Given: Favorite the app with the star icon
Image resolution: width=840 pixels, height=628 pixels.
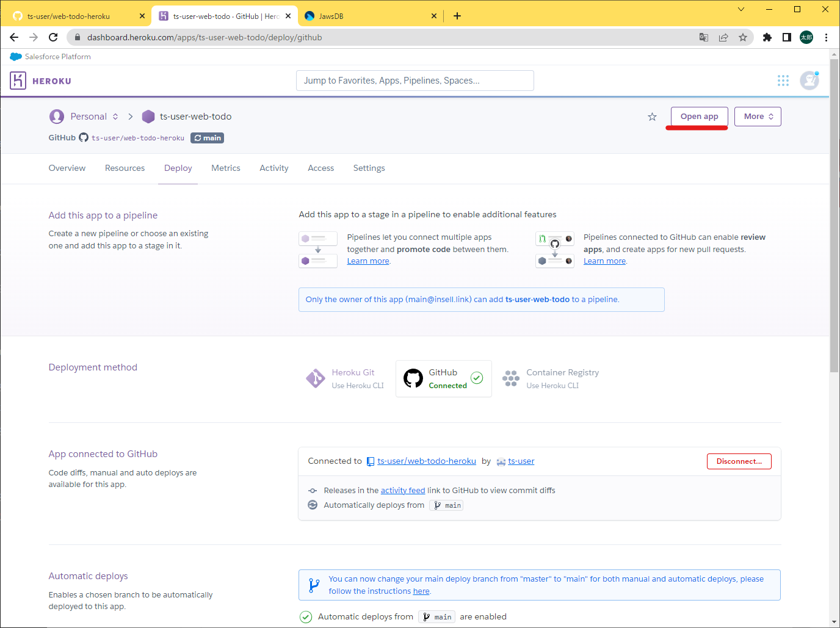Looking at the screenshot, I should coord(652,117).
